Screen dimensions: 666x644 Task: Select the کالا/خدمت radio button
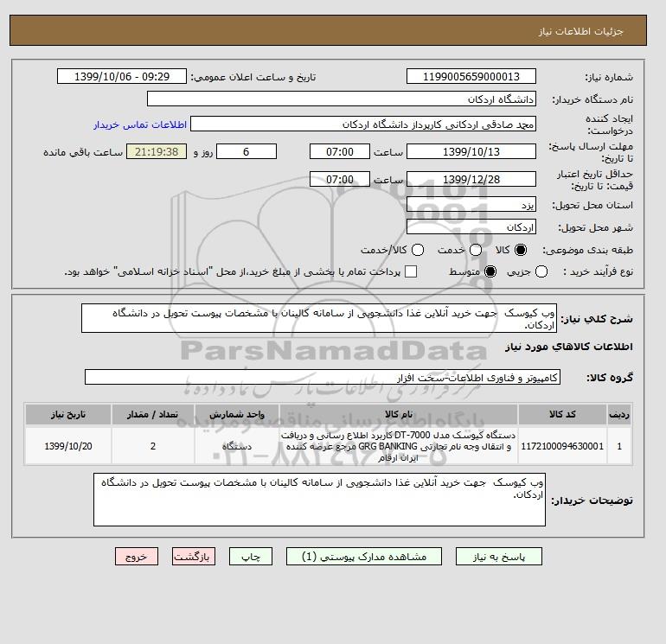[418, 250]
